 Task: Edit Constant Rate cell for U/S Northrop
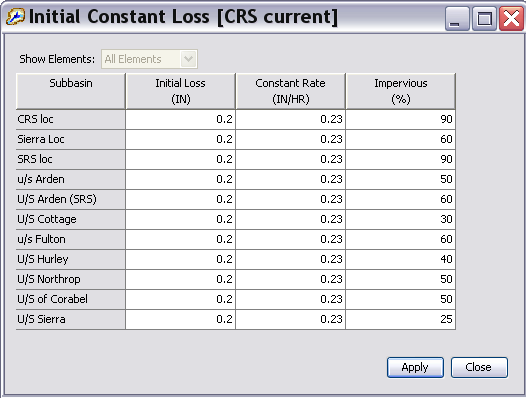[291, 279]
